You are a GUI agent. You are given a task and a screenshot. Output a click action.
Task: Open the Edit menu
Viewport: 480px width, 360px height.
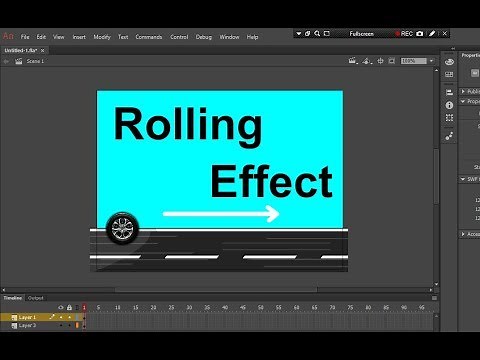tap(41, 37)
